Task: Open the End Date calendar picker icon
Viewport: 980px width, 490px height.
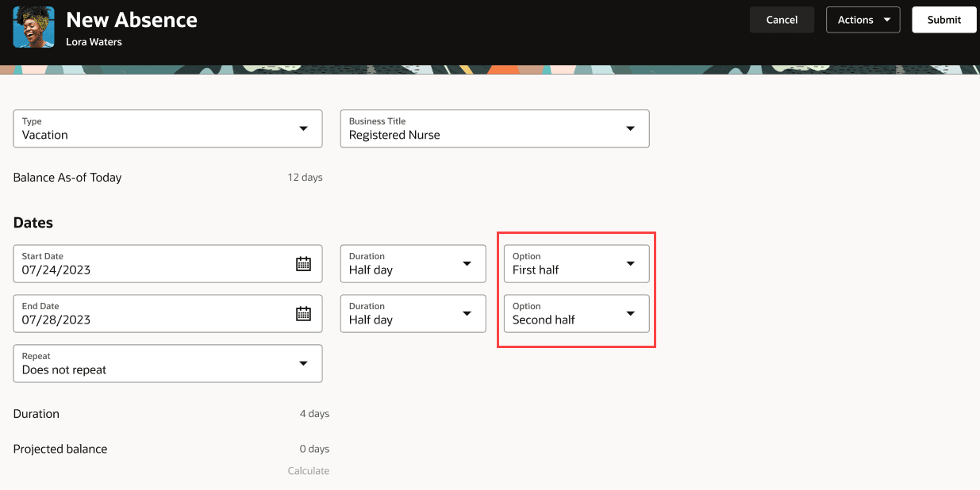Action: tap(303, 314)
